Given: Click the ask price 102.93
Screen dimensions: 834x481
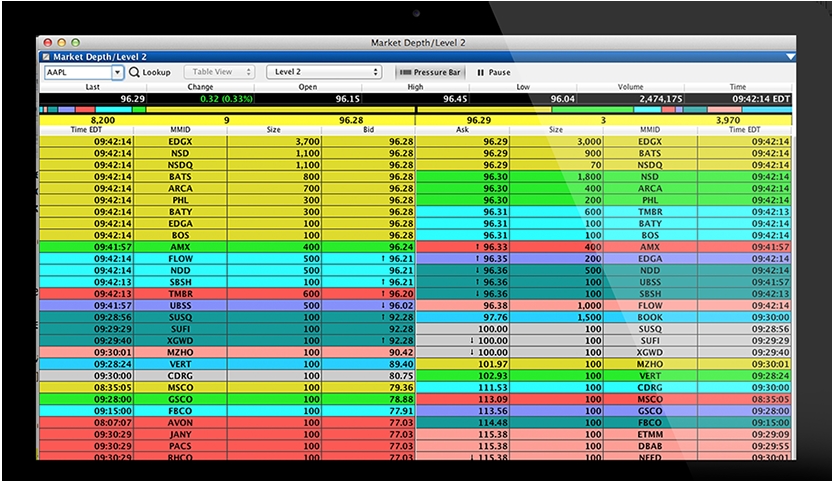Looking at the screenshot, I should click(x=493, y=376).
